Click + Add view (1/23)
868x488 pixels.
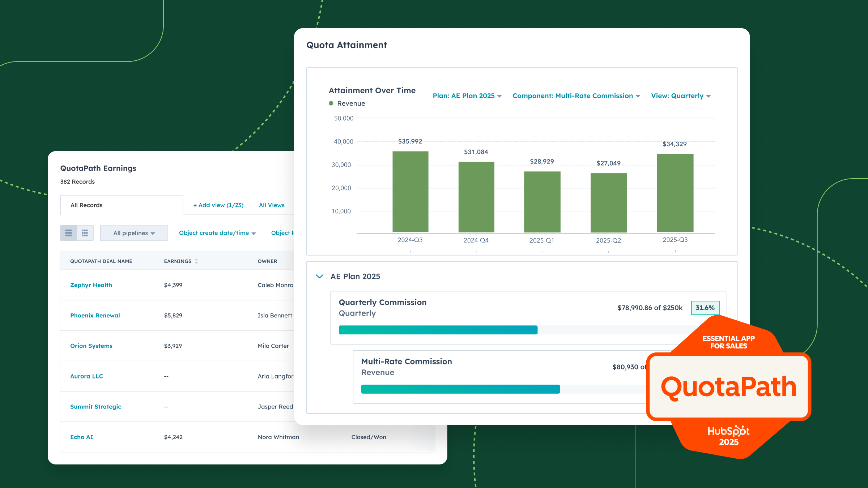click(x=218, y=205)
